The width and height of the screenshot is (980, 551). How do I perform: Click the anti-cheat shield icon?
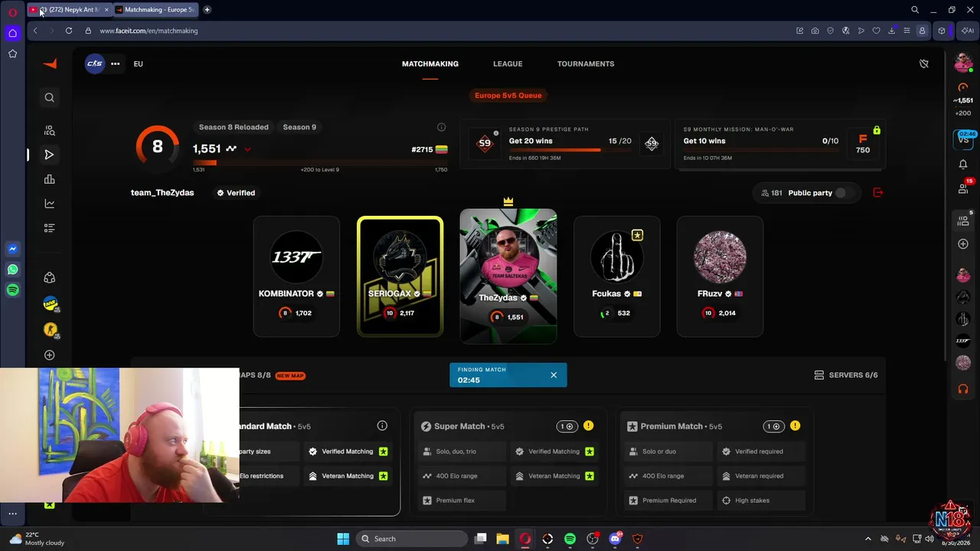(924, 64)
